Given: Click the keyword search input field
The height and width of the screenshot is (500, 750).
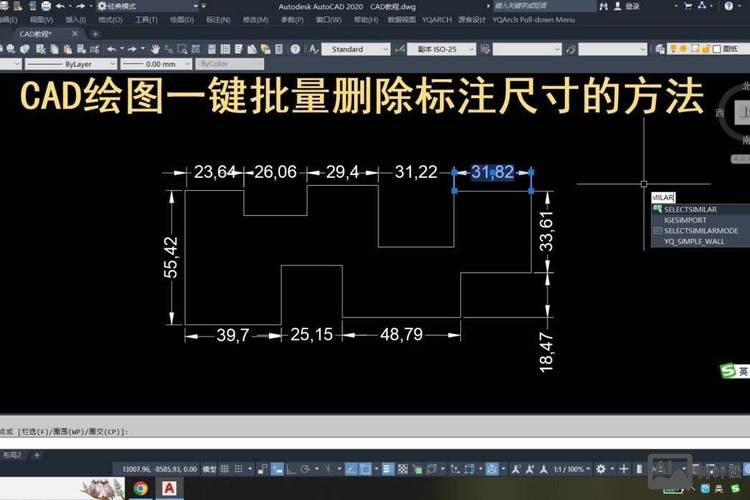Looking at the screenshot, I should [x=544, y=6].
